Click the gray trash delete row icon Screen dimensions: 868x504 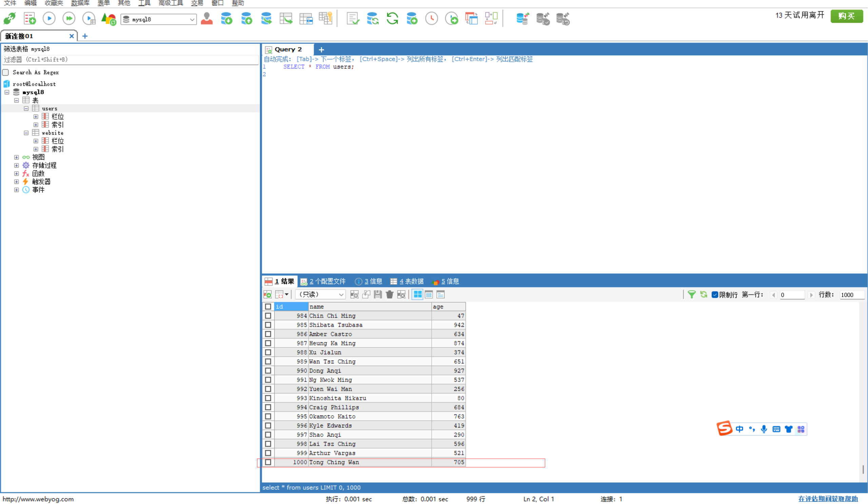coord(390,294)
